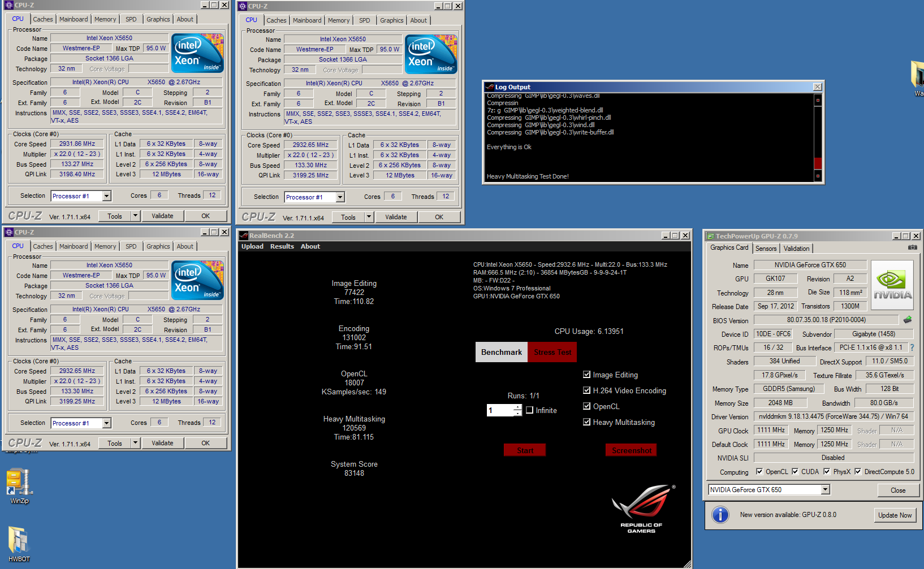The height and width of the screenshot is (569, 924).
Task: Open the WinZip desktop icon
Action: tap(19, 486)
